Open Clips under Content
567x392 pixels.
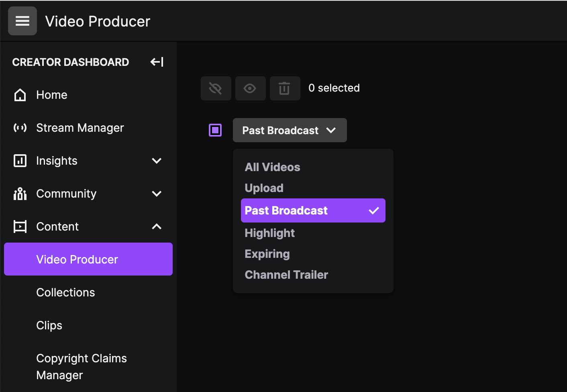[49, 325]
